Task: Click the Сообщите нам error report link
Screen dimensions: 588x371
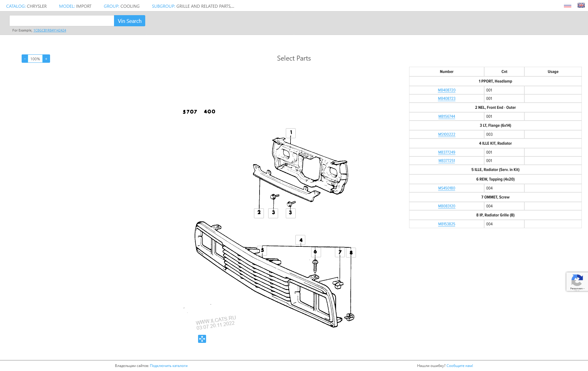Action: 459,366
